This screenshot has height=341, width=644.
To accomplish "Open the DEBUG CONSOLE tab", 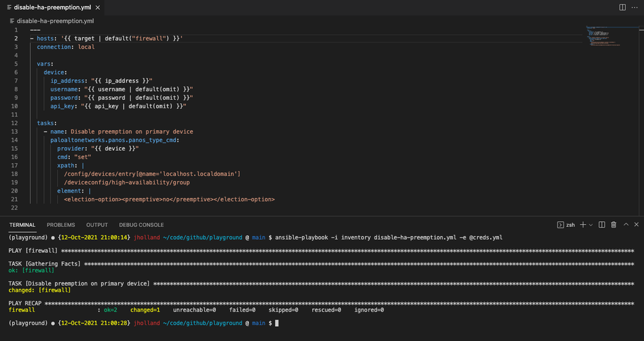I will [141, 225].
